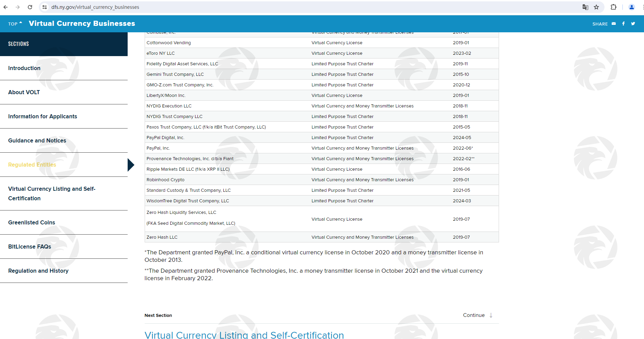This screenshot has height=339, width=644.
Task: Click the translate page icon
Action: tap(585, 7)
